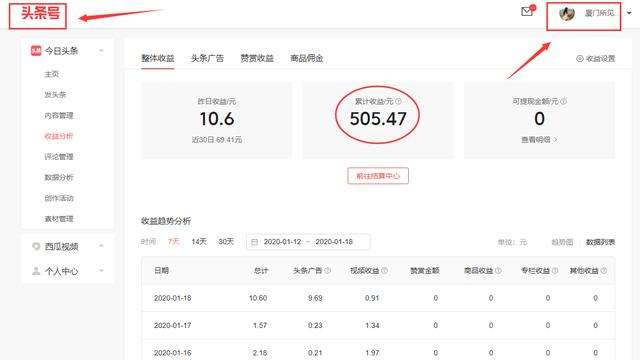Expand the 个人中心 sidebar section
Viewport: 640px width, 360px height.
[x=101, y=271]
